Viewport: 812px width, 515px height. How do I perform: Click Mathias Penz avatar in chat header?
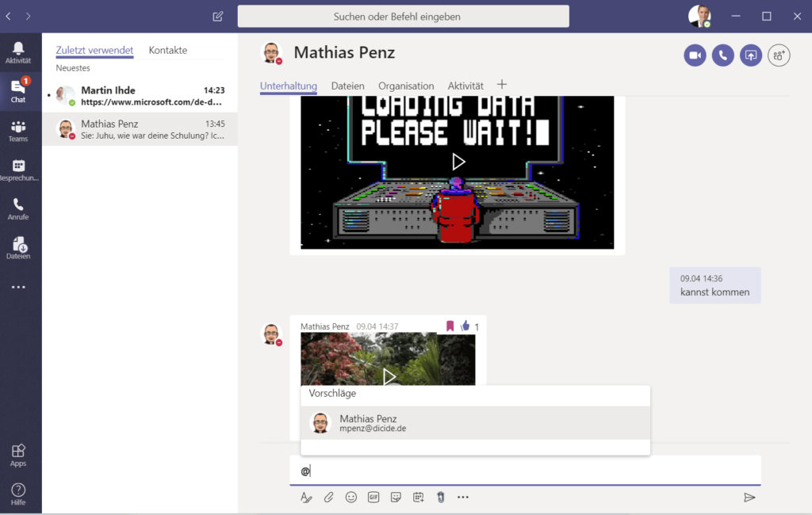[x=271, y=53]
